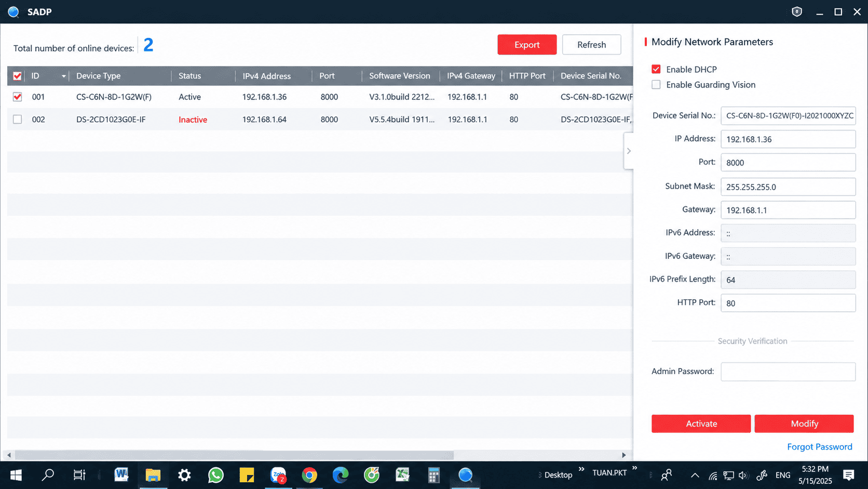The width and height of the screenshot is (868, 489).
Task: Open Excel from the taskbar
Action: (x=402, y=474)
